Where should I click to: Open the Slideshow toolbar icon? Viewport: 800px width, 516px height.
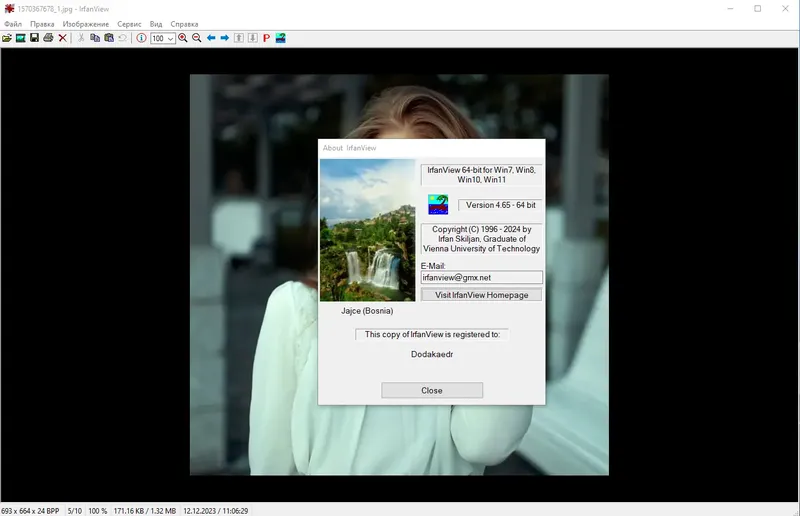[20, 38]
